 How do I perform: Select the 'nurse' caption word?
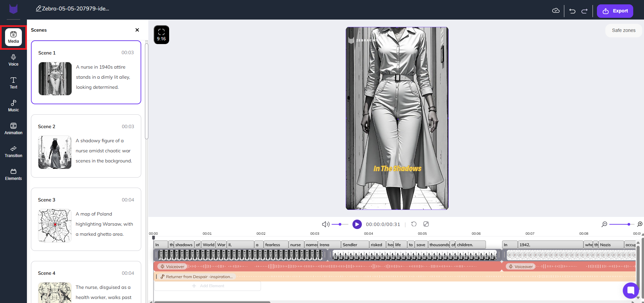[x=296, y=245]
